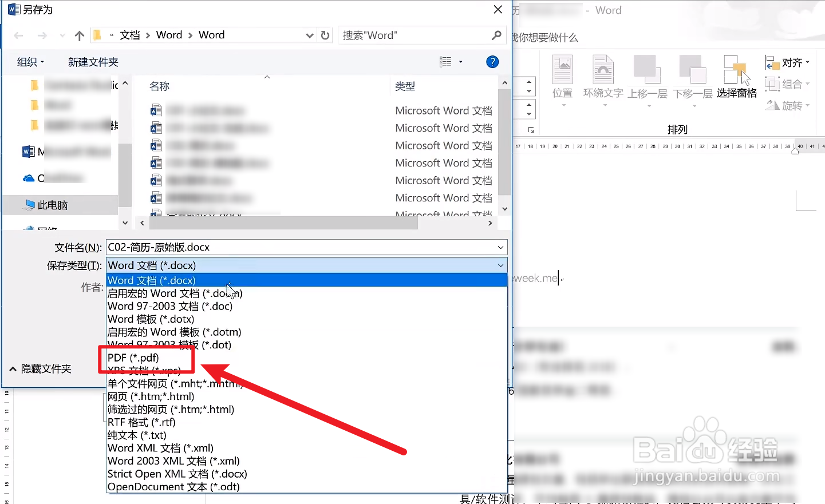The image size is (825, 504).
Task: Click 新建文件夹 button
Action: pos(93,62)
